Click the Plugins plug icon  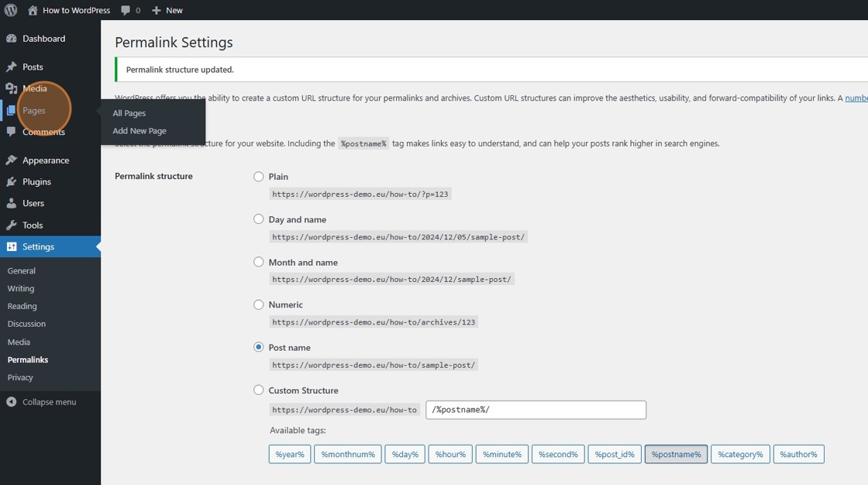(x=11, y=181)
